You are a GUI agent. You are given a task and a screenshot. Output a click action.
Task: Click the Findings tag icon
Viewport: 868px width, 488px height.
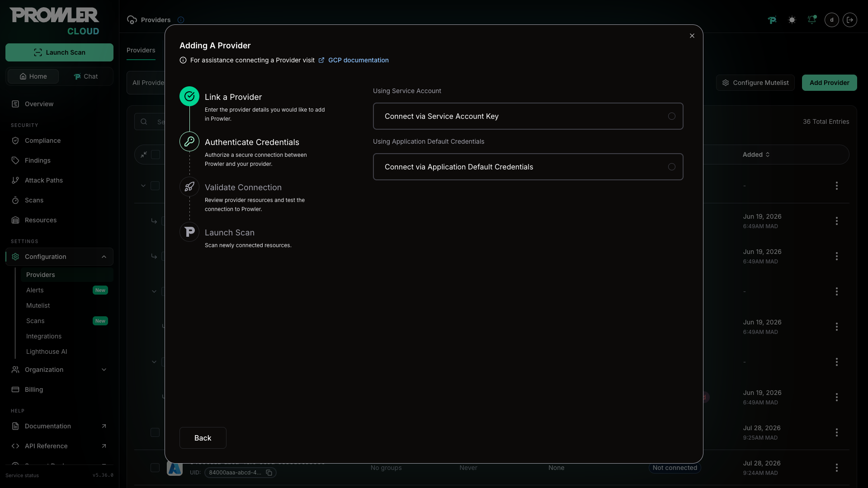click(x=15, y=160)
